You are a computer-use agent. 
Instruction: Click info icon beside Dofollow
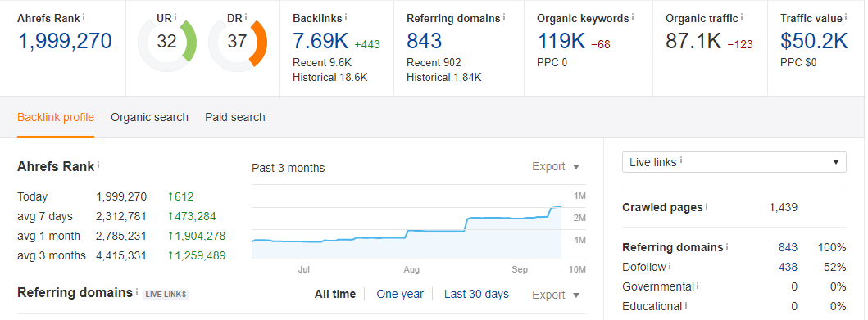(670, 266)
